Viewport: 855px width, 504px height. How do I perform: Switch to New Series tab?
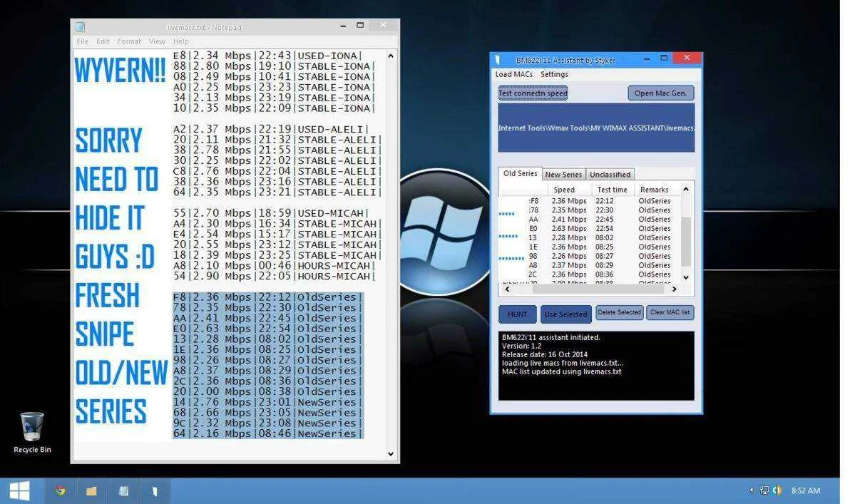[563, 175]
